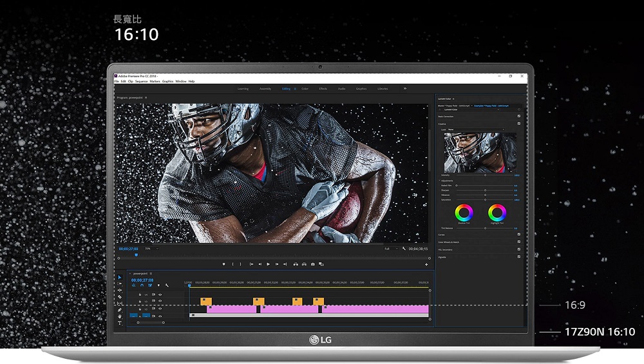This screenshot has width=644, height=364.
Task: Toggle the Curves section checkbox
Action: point(519,235)
